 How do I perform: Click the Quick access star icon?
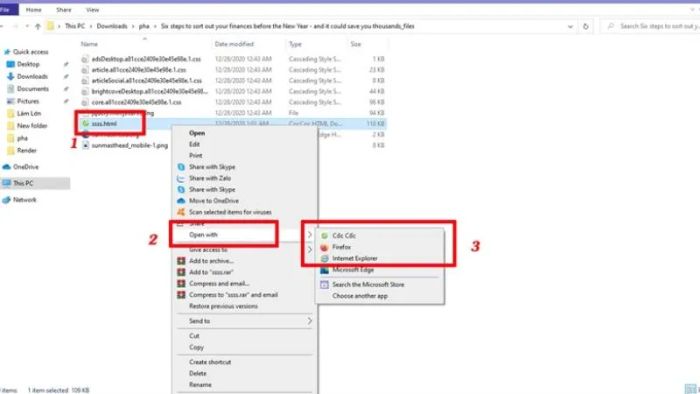coord(7,52)
